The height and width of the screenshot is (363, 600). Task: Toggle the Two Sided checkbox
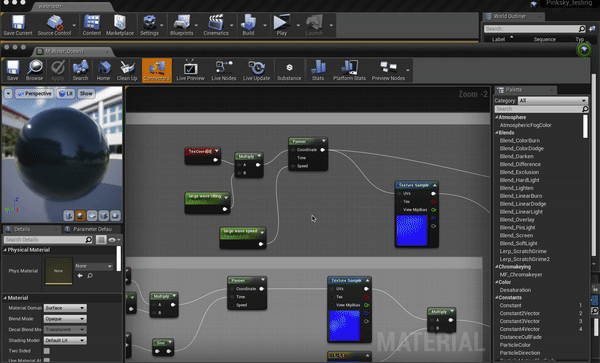point(47,351)
